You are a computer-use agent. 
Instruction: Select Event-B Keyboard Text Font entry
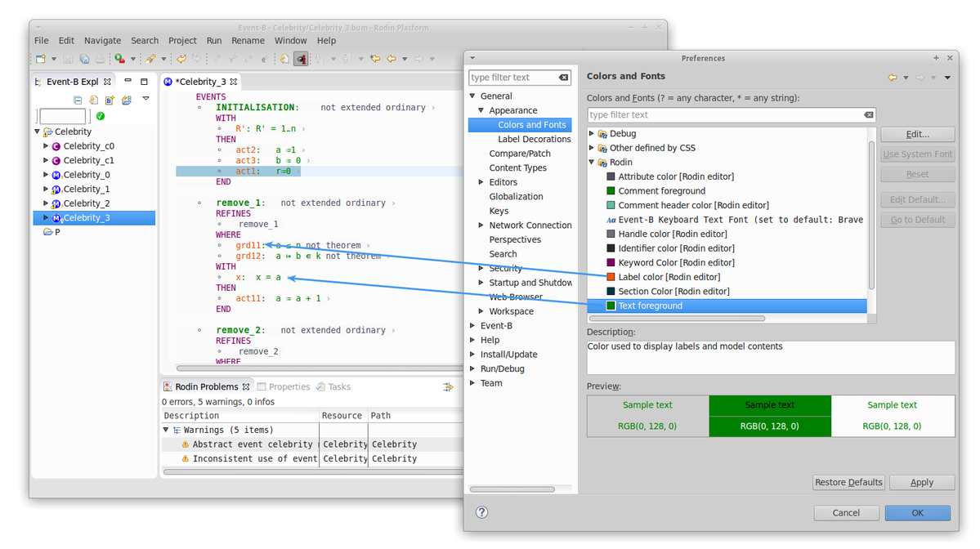pos(734,220)
